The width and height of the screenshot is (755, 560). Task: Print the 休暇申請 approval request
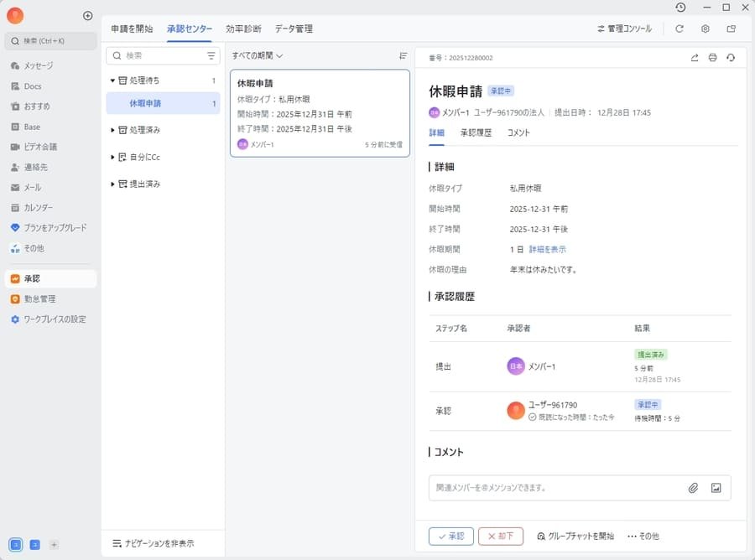712,58
